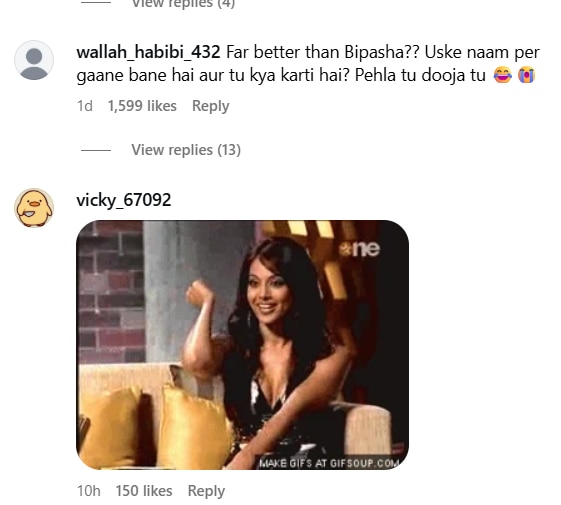Click the 10h timestamp on the GIF comment
Viewport: 561px width, 505px height.
88,491
